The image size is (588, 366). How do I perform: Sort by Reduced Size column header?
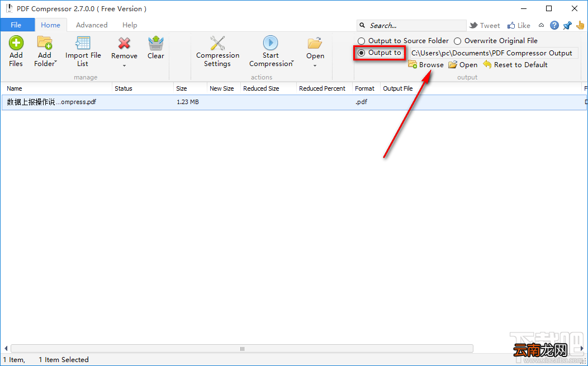[x=268, y=88]
